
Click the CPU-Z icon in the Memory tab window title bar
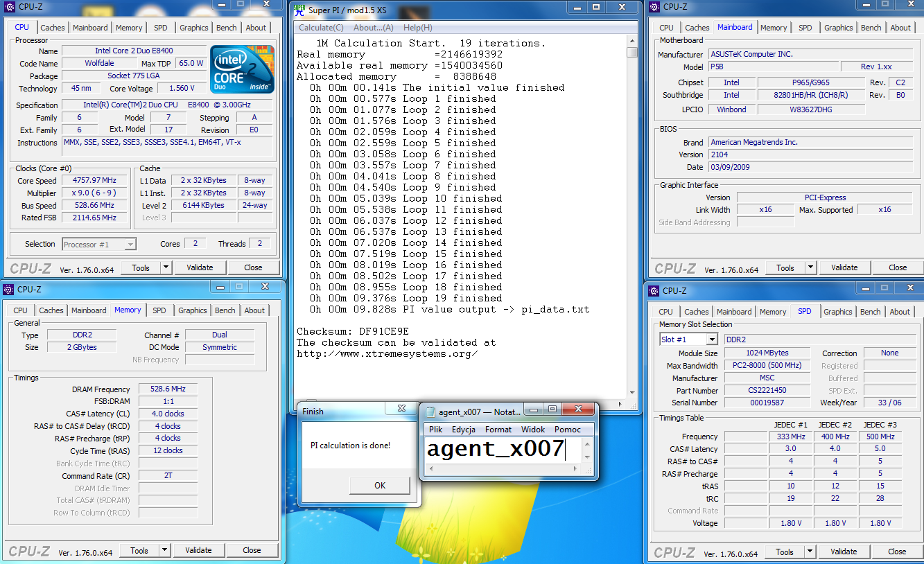click(x=9, y=289)
